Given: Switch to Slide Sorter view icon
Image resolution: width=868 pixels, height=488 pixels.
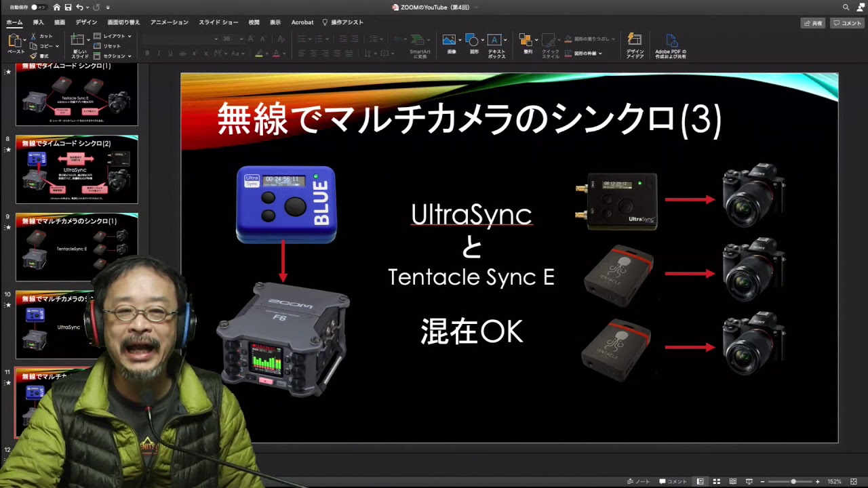Looking at the screenshot, I should pyautogui.click(x=717, y=482).
